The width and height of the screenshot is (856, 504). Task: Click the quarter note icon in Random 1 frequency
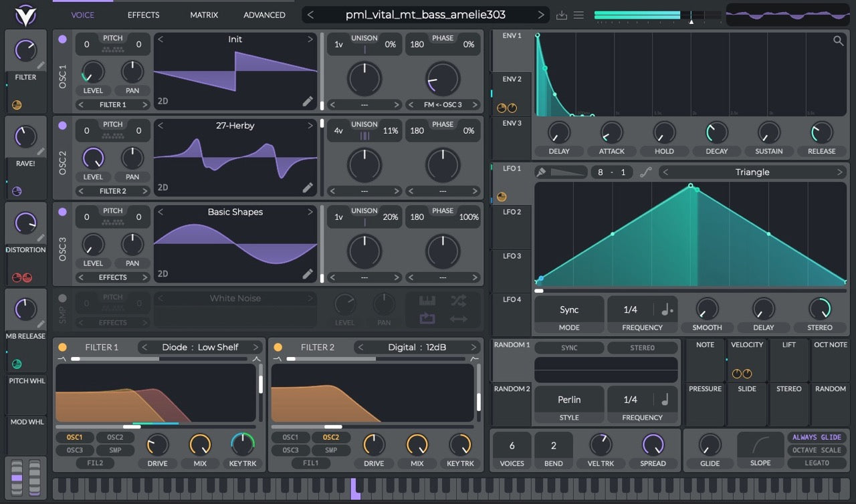click(x=666, y=400)
